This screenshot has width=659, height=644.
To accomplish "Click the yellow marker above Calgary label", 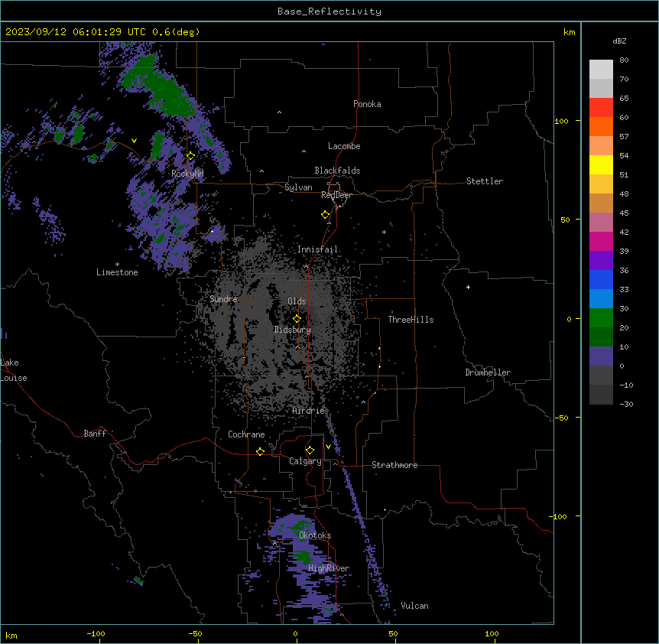I will (x=310, y=450).
